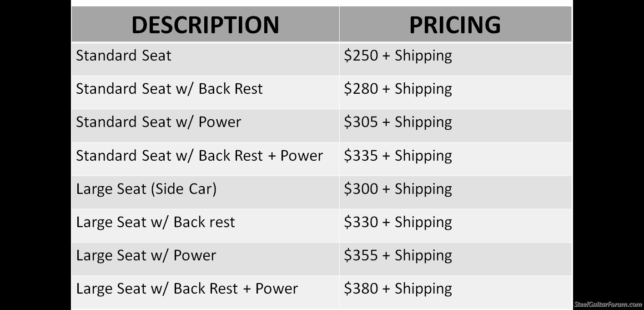Select the $335 + Shipping price
This screenshot has width=644, height=310.
(x=398, y=156)
